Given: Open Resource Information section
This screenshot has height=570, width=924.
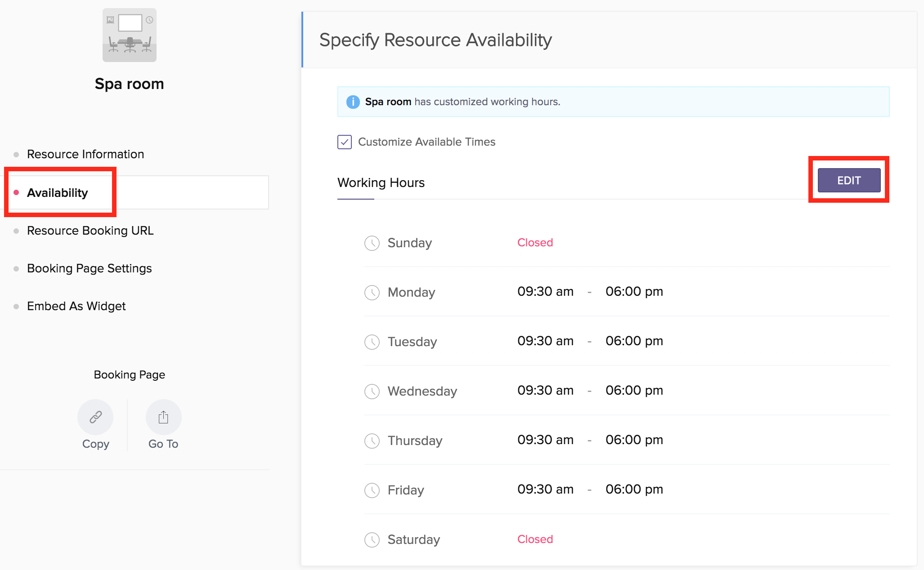Looking at the screenshot, I should point(85,154).
